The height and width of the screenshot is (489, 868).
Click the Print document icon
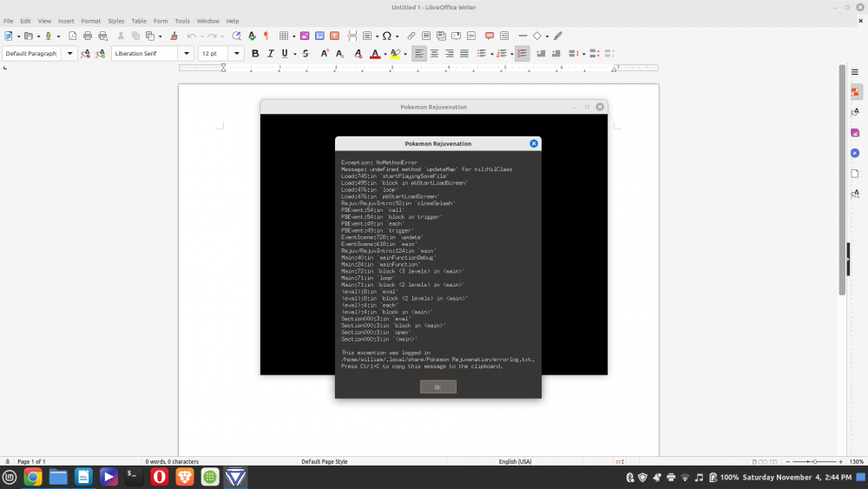[x=88, y=36]
